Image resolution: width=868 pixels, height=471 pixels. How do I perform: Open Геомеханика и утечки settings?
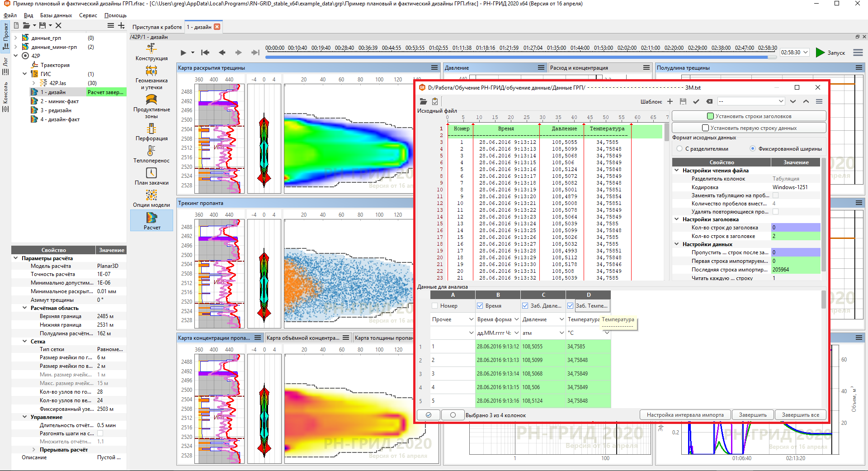[x=151, y=77]
